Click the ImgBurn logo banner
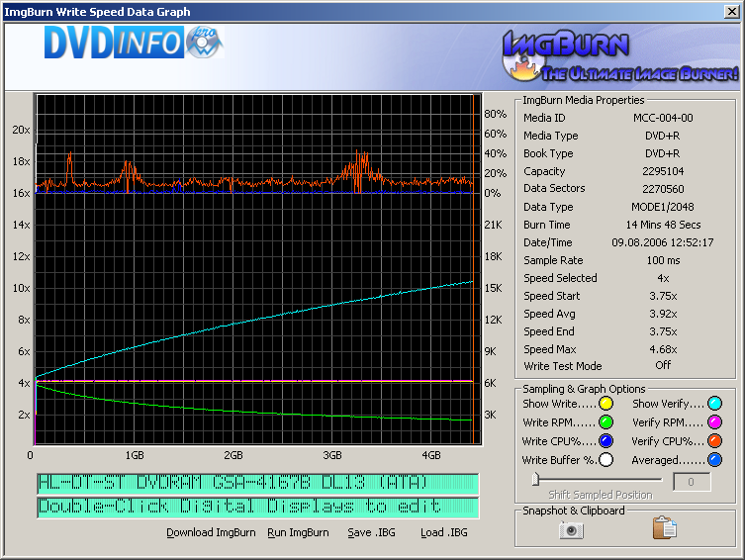The image size is (745, 560). click(x=620, y=56)
